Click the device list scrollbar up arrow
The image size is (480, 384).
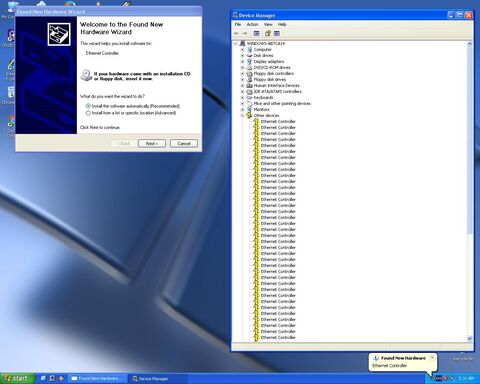[470, 44]
